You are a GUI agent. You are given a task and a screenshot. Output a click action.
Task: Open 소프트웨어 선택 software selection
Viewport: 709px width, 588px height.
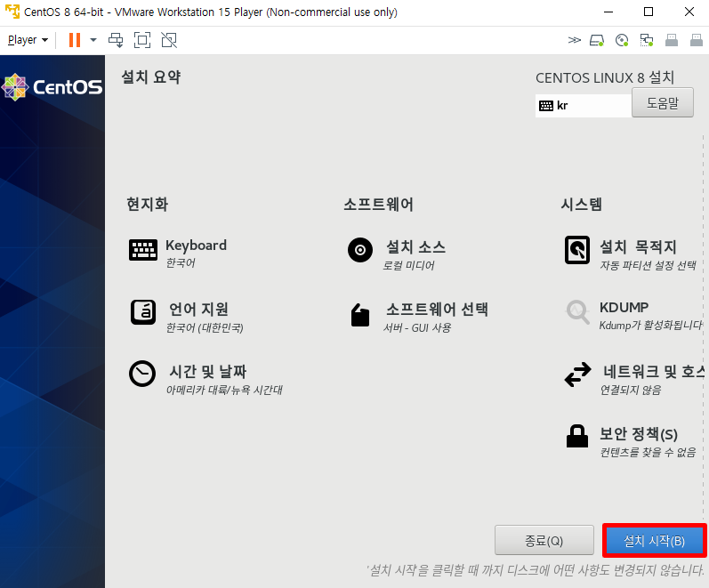click(x=435, y=317)
